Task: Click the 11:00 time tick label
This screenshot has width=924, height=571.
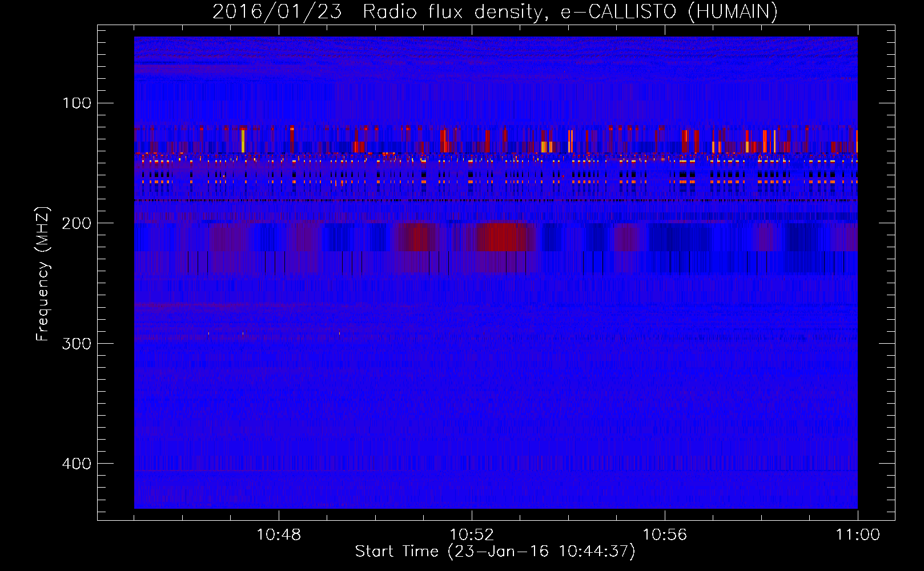Action: pos(858,535)
